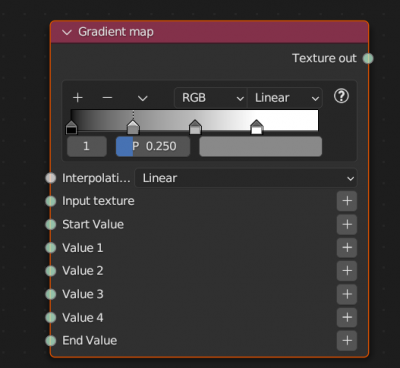Add a new color stop with plus icon
The height and width of the screenshot is (368, 400).
[x=78, y=98]
